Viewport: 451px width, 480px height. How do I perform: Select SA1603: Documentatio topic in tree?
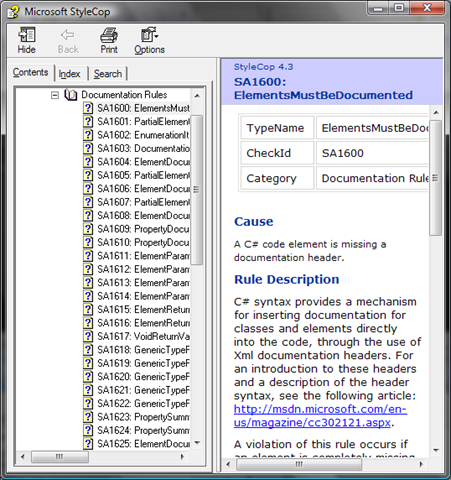(x=143, y=148)
